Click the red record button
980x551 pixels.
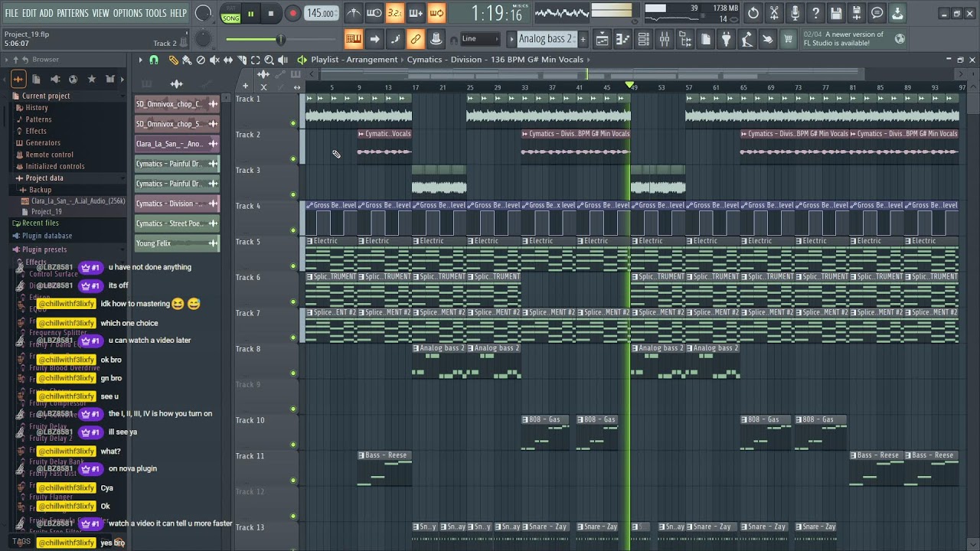(x=292, y=13)
